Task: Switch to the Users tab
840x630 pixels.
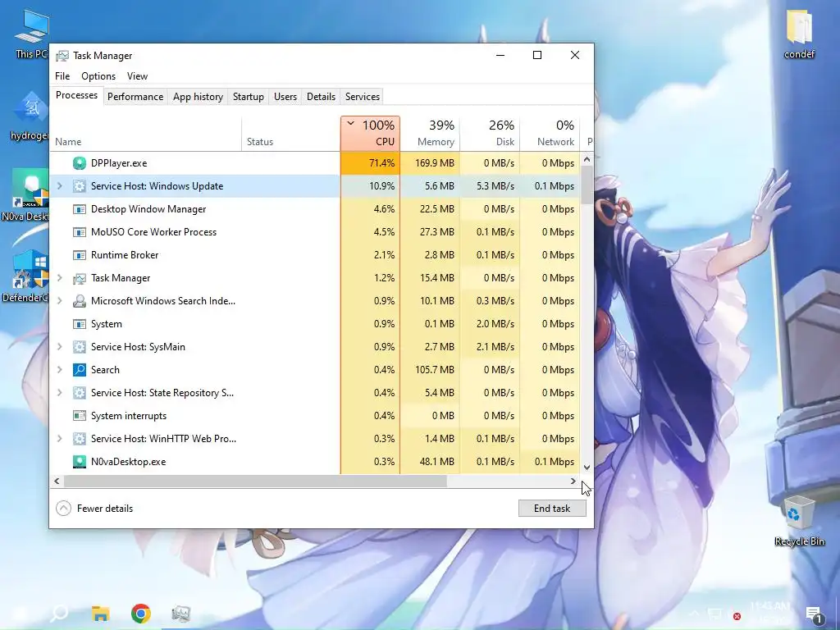Action: (x=285, y=97)
